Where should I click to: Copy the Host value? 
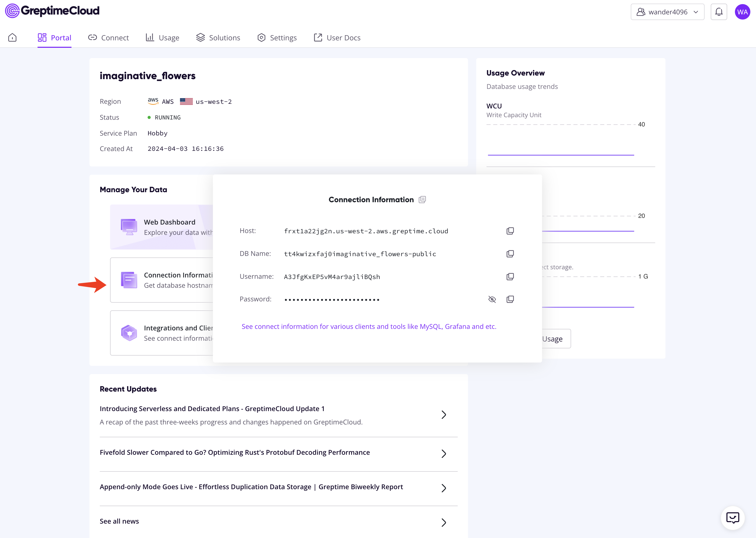coord(510,230)
